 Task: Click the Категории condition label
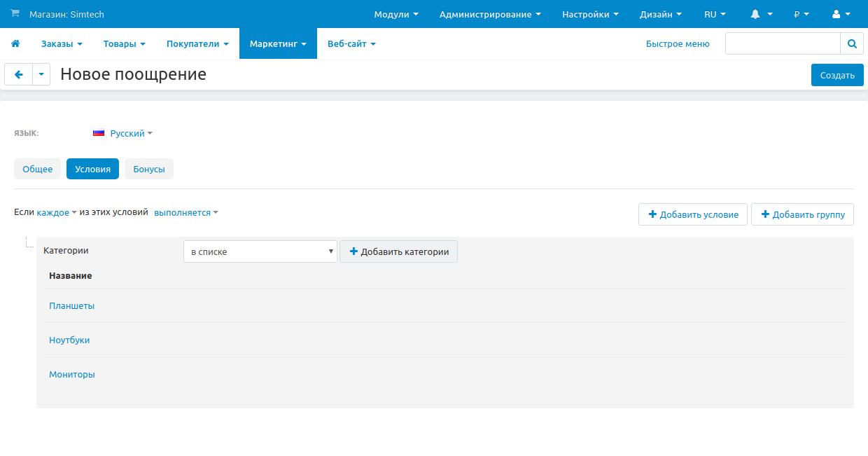click(66, 250)
